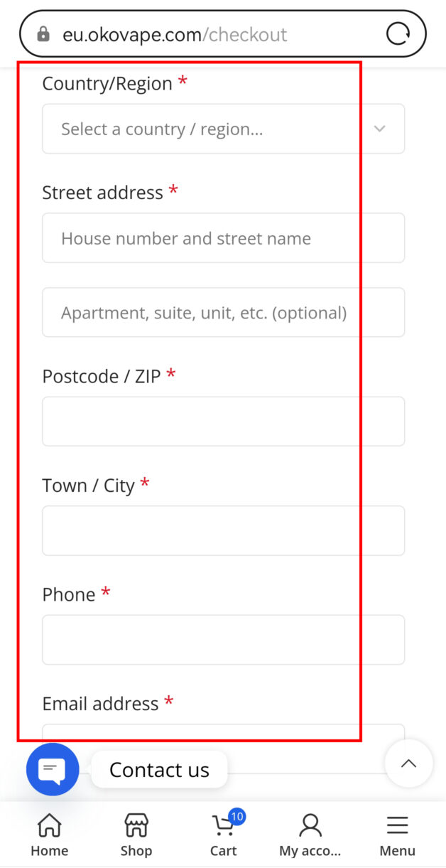Open the hamburger Menu icon

397,826
